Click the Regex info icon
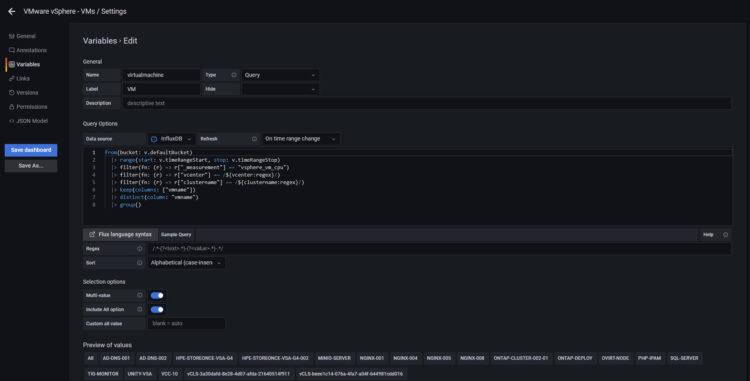 pos(140,249)
